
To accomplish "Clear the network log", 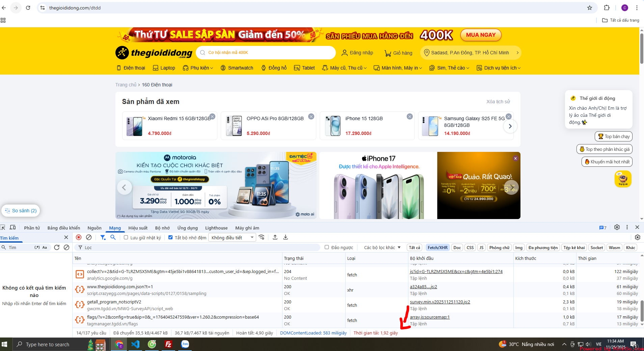I will pyautogui.click(x=89, y=237).
